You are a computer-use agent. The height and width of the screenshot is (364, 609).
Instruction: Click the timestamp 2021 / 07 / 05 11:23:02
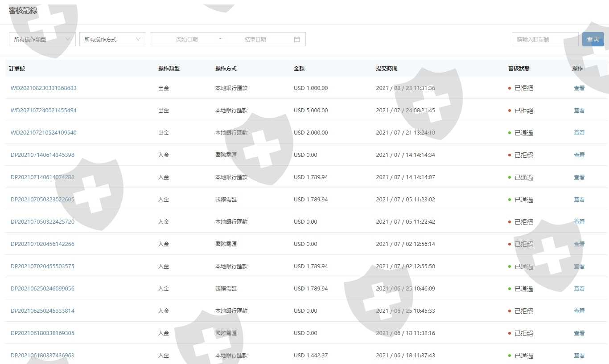[406, 200]
